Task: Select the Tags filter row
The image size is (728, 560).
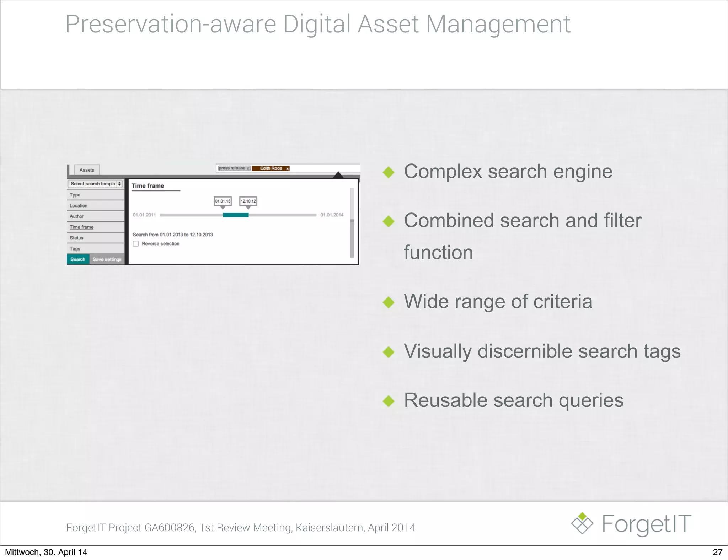Action: coord(96,248)
